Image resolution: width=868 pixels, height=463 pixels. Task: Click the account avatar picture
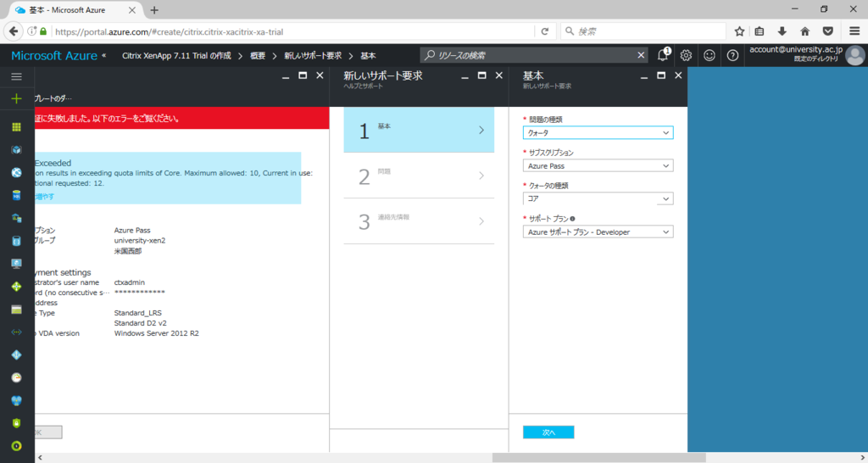click(x=855, y=55)
